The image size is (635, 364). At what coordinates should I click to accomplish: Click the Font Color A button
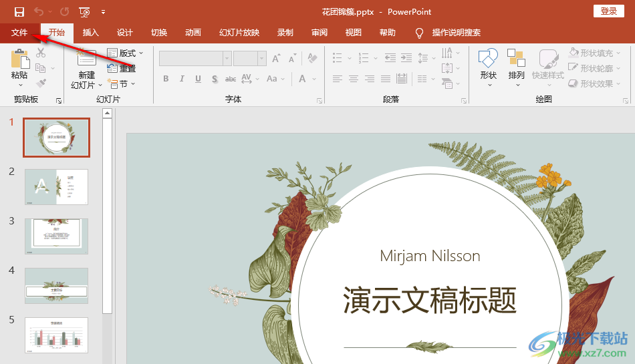302,78
